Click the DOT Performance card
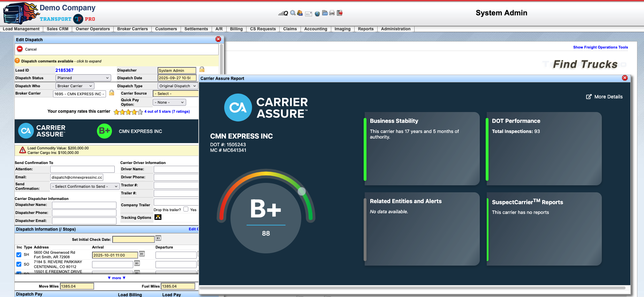The image size is (644, 297). [x=544, y=149]
